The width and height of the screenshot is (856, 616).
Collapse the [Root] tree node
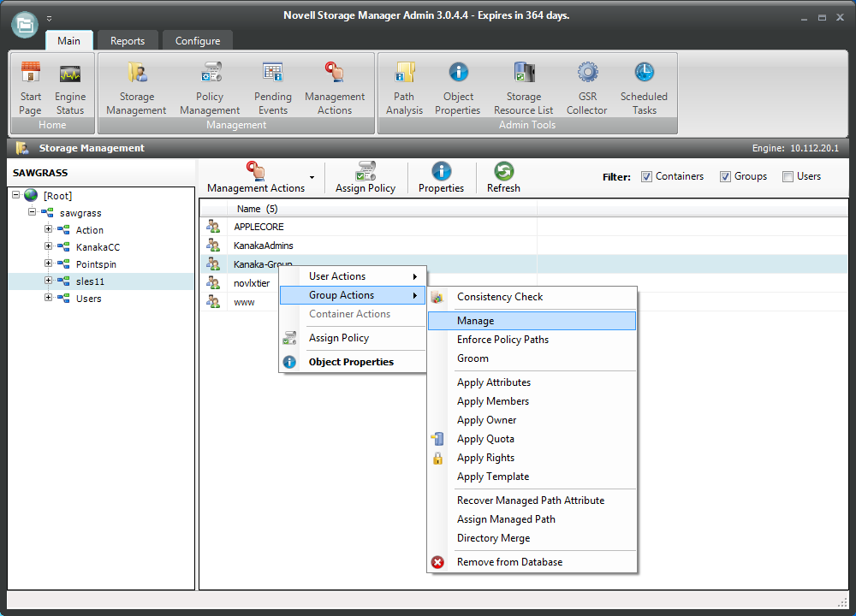coord(15,195)
